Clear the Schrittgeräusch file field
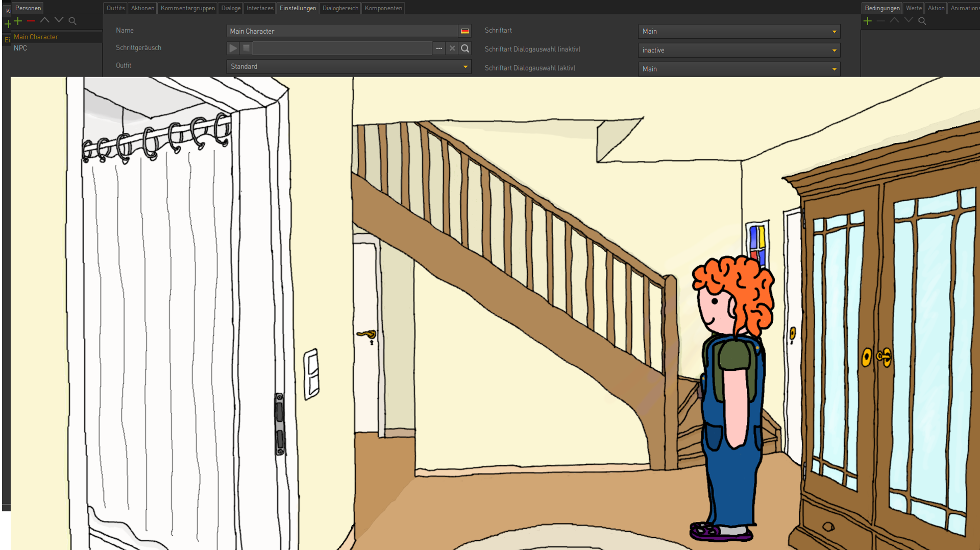The width and height of the screenshot is (980, 550). (452, 49)
